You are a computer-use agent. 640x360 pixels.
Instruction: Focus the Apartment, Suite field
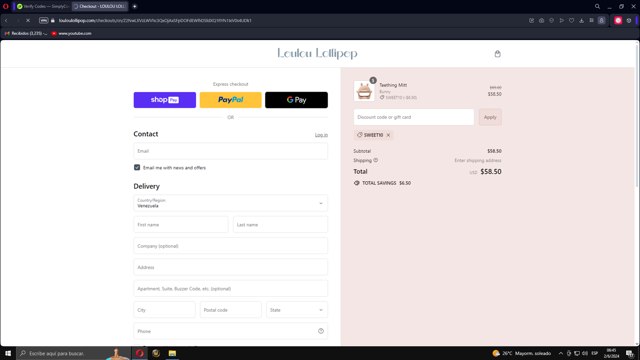[231, 289]
